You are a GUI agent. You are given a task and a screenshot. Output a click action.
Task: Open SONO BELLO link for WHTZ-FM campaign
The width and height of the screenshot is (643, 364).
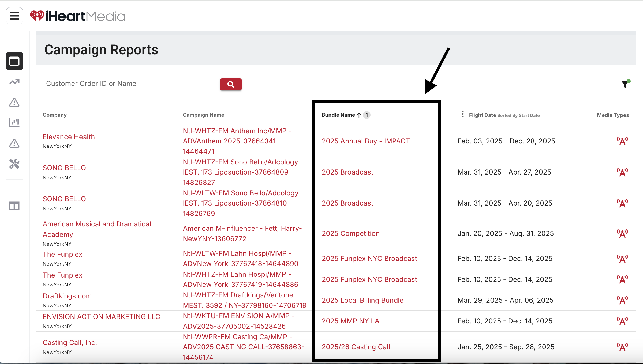pos(64,168)
